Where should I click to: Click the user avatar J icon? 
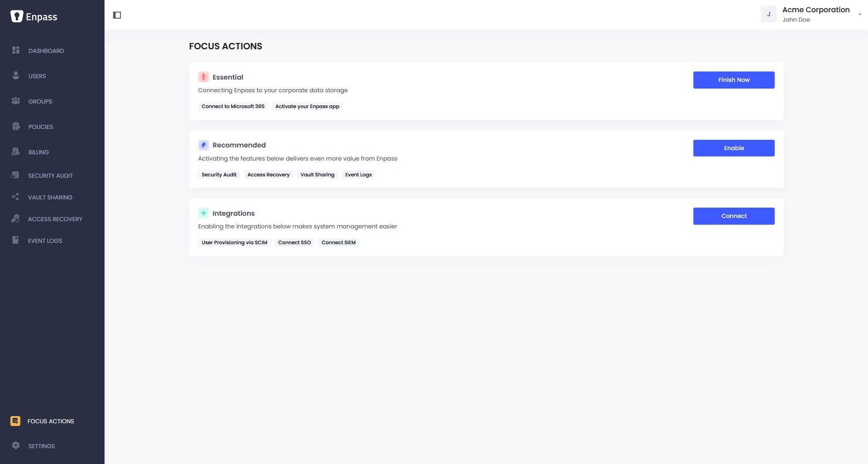[769, 14]
